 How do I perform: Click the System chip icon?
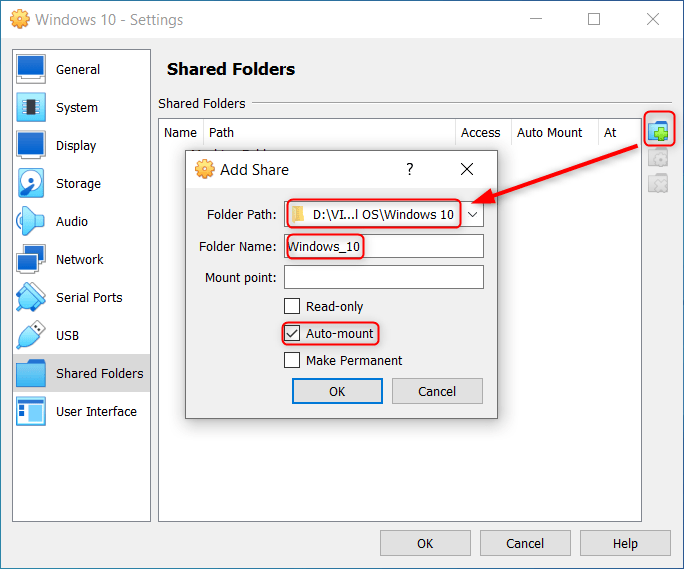point(31,107)
